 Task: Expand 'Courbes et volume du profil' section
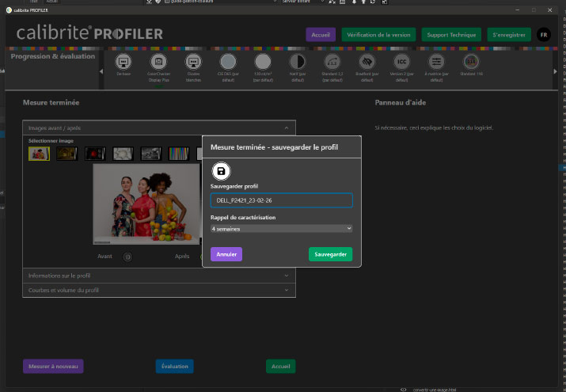click(159, 290)
